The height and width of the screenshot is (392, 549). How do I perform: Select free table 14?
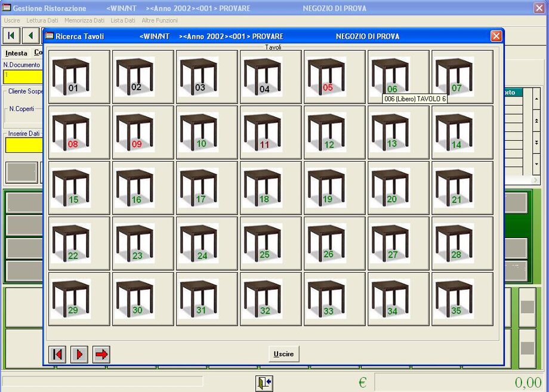click(462, 132)
